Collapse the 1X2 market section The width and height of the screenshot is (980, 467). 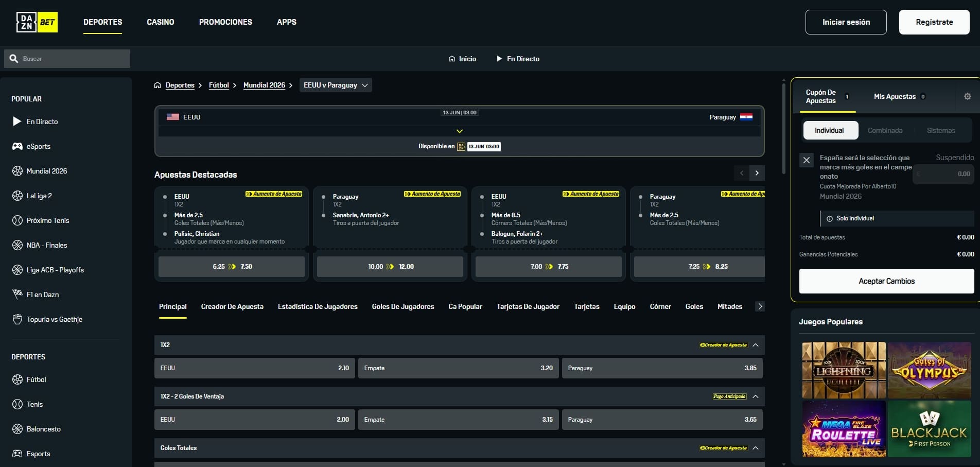tap(756, 345)
